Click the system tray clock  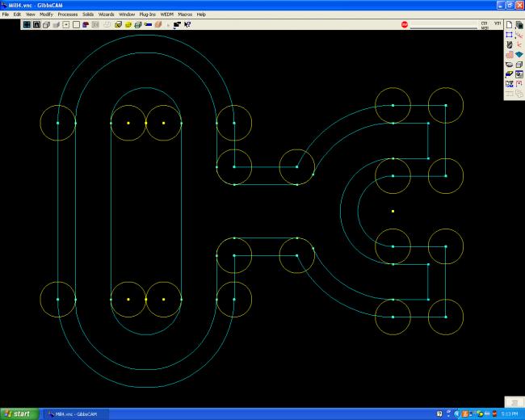[510, 414]
